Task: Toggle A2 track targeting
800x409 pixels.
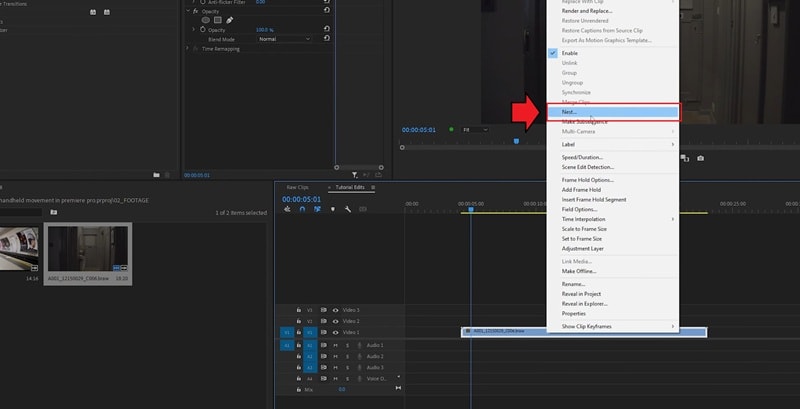Action: point(310,356)
